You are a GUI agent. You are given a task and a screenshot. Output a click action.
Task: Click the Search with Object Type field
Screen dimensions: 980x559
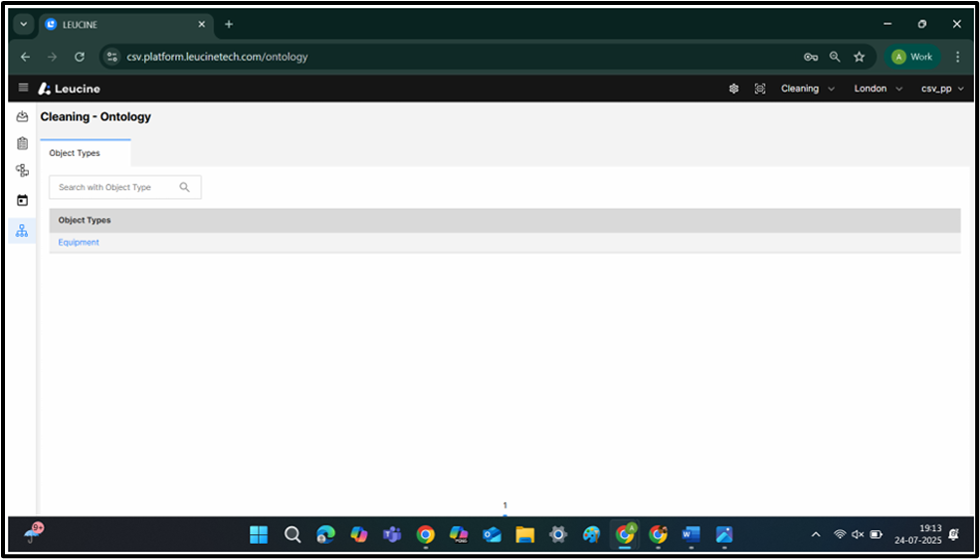125,187
